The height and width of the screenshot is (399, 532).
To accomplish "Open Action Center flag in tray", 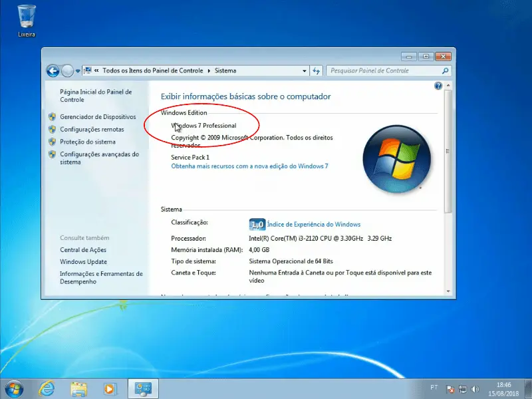I will [x=451, y=389].
